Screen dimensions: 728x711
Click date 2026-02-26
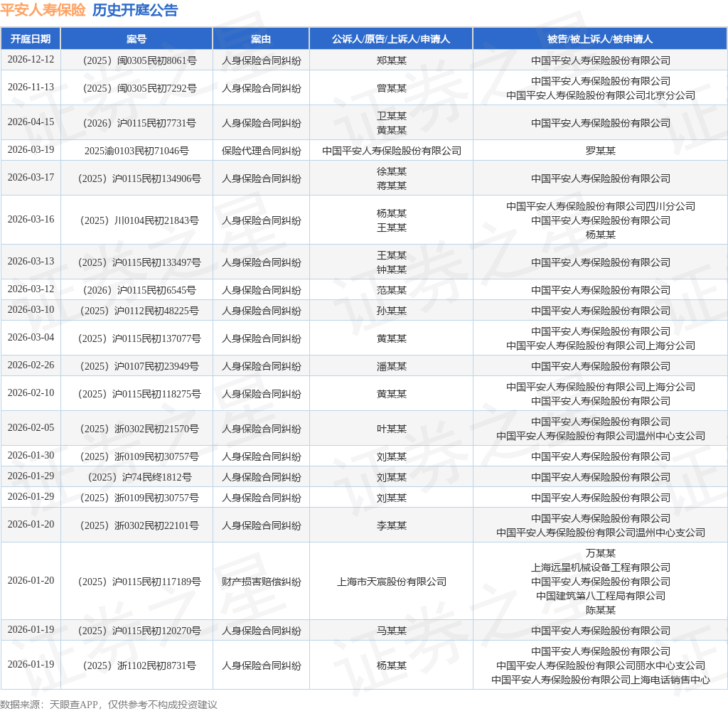coord(31,365)
